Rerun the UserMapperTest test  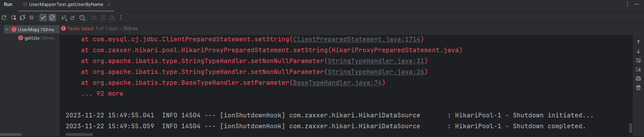coord(4,18)
